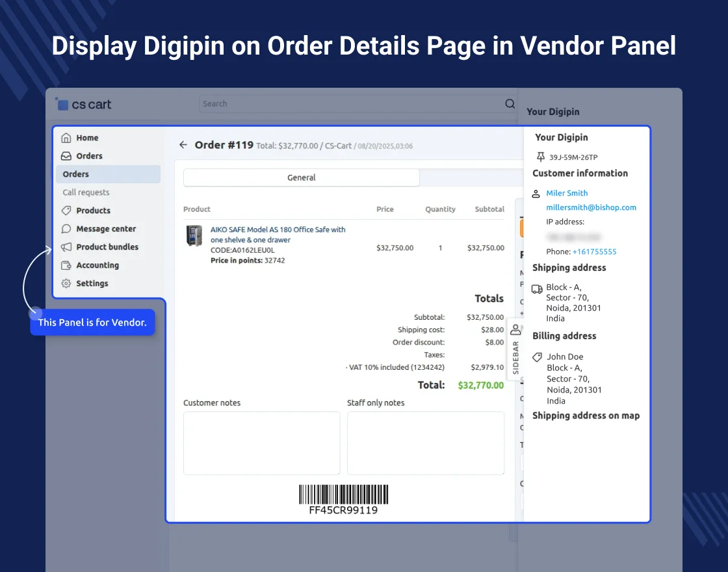Click the Products tag icon
The height and width of the screenshot is (572, 728).
66,211
